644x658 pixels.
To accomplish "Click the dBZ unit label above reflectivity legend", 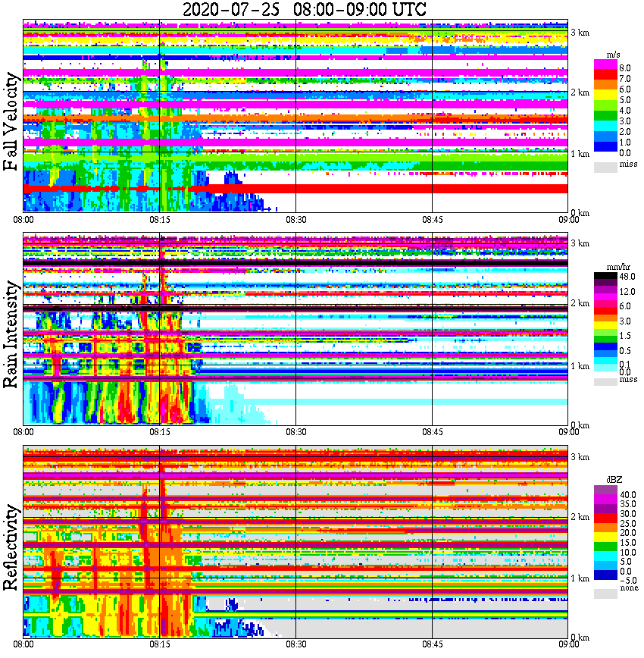I will pyautogui.click(x=614, y=480).
